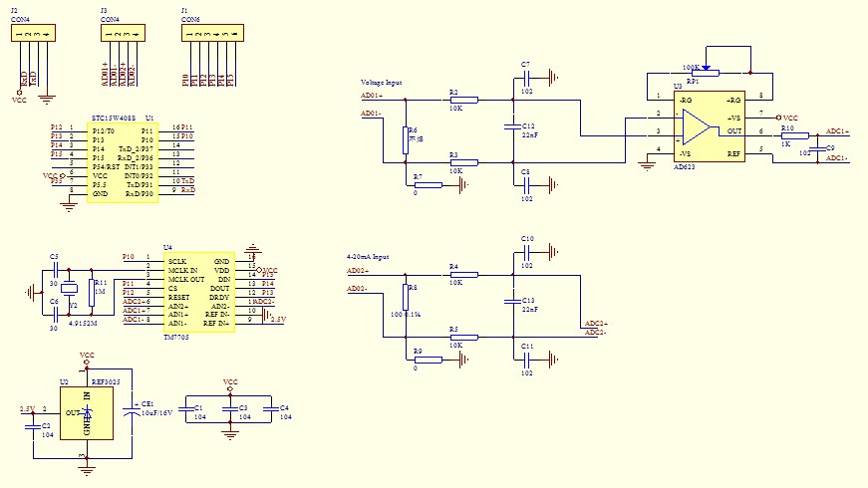Select the "4.9152M" crystal frequency text

click(83, 323)
